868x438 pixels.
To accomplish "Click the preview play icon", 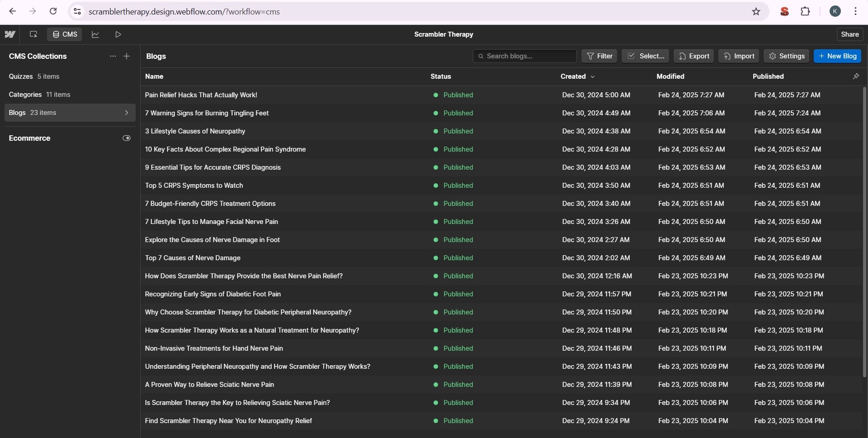I will coord(118,34).
